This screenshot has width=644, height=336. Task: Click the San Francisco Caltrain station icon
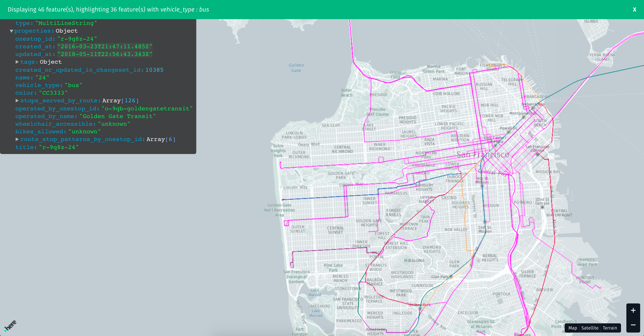[537, 154]
